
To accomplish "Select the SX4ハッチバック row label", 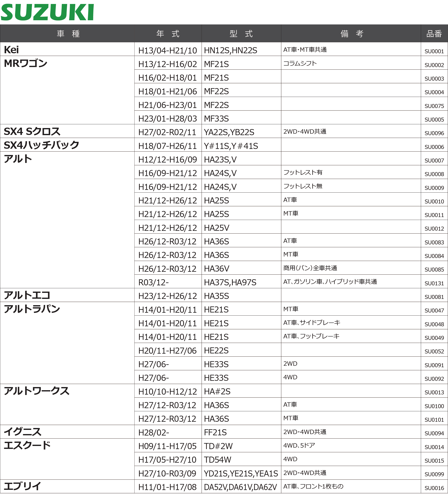I will [41, 145].
